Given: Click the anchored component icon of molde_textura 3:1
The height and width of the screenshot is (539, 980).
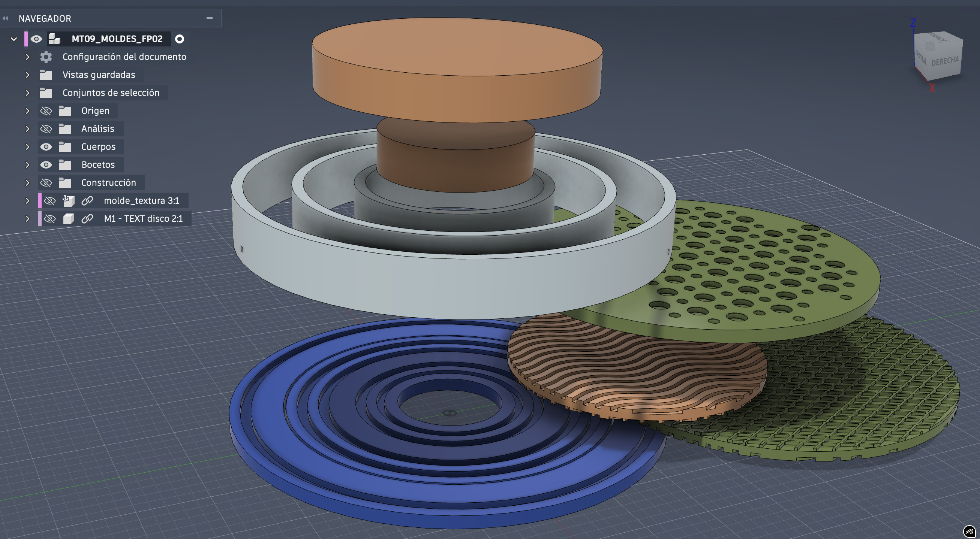Looking at the screenshot, I should click(x=69, y=201).
